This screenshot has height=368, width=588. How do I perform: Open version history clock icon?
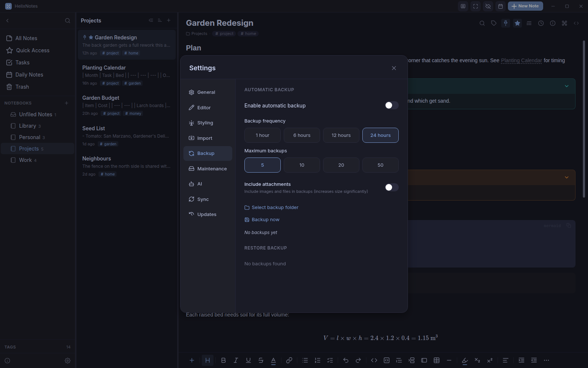pos(541,23)
